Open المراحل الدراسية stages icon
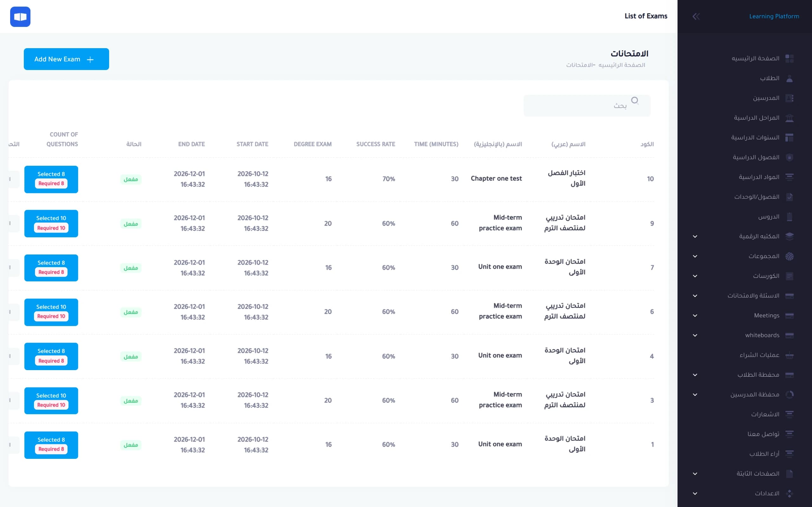The width and height of the screenshot is (812, 507). click(789, 118)
